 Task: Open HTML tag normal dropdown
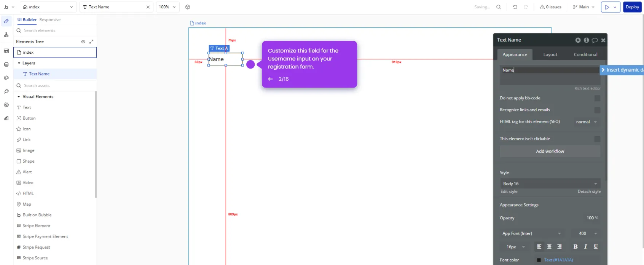click(x=587, y=122)
